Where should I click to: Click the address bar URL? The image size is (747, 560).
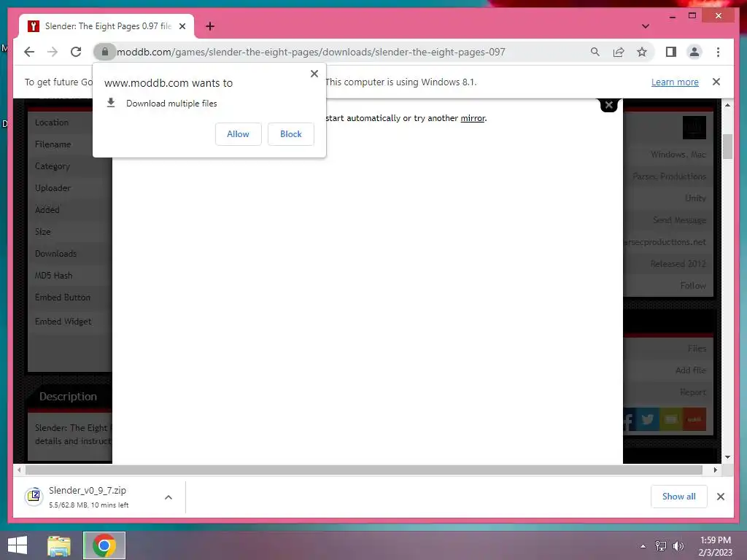tap(311, 52)
